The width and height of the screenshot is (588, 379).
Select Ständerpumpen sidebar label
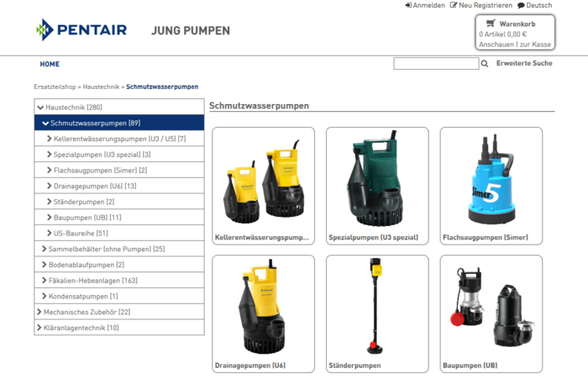pos(84,202)
